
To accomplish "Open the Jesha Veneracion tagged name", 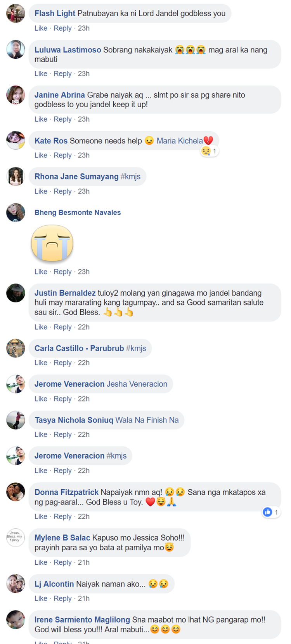I will (137, 384).
